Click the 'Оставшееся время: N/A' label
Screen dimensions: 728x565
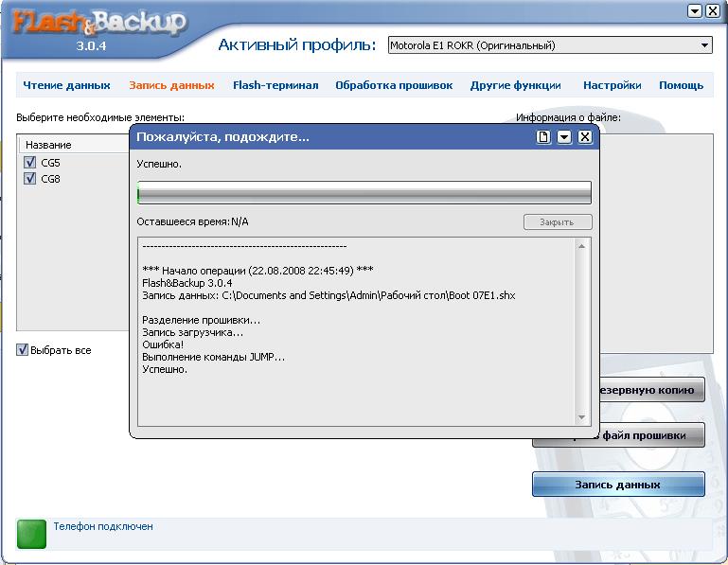193,221
